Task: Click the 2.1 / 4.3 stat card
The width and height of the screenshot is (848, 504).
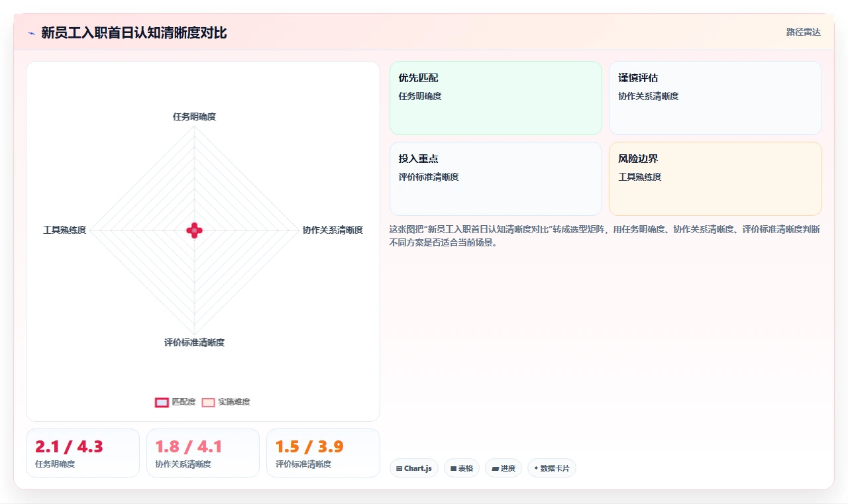Action: coord(83,453)
